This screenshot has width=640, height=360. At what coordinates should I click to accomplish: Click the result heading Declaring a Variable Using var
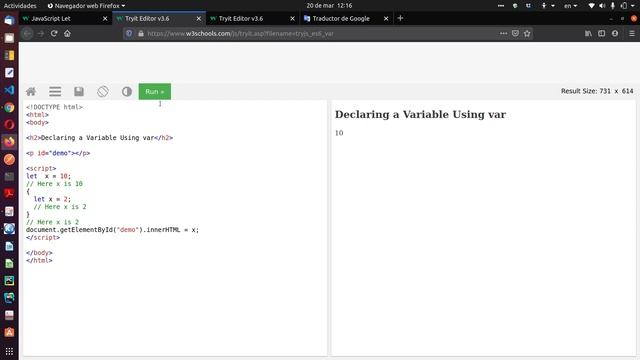tap(420, 114)
